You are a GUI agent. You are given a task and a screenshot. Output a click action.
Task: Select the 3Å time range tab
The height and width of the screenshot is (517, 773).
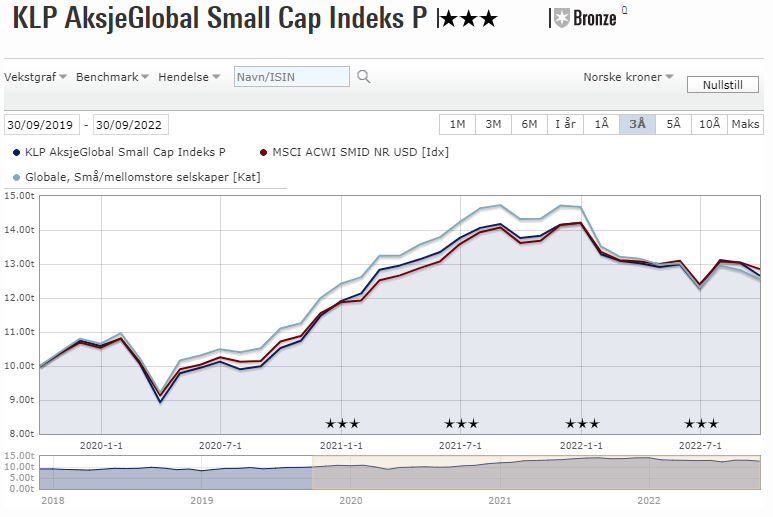(x=637, y=124)
